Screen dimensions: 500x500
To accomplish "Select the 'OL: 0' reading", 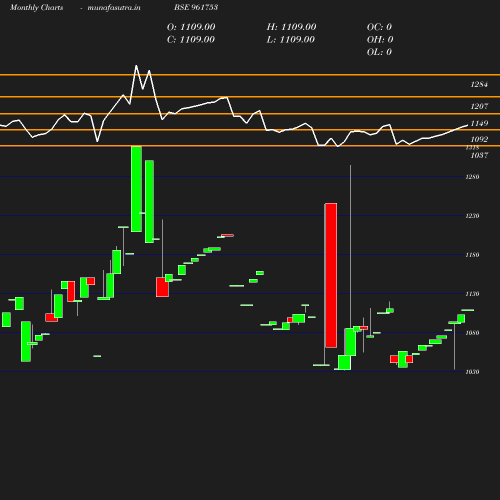I will point(379,52).
